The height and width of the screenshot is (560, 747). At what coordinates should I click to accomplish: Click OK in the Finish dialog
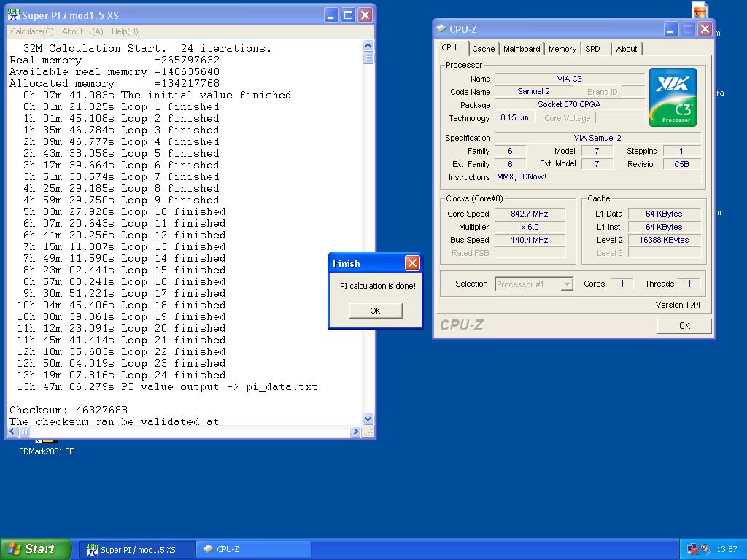[x=376, y=311]
